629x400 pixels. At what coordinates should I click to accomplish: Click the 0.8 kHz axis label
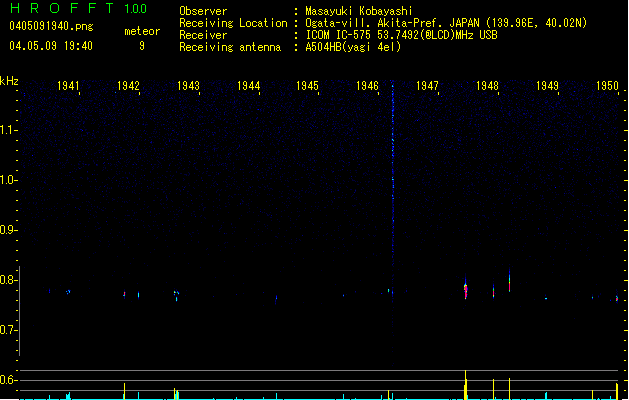click(x=8, y=280)
